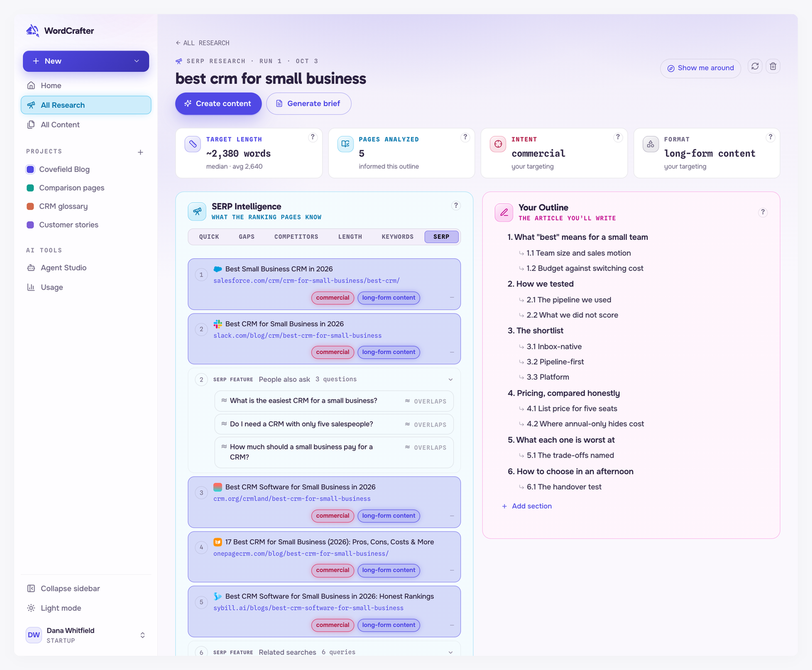
Task: Click the refresh research icon
Action: coord(755,66)
